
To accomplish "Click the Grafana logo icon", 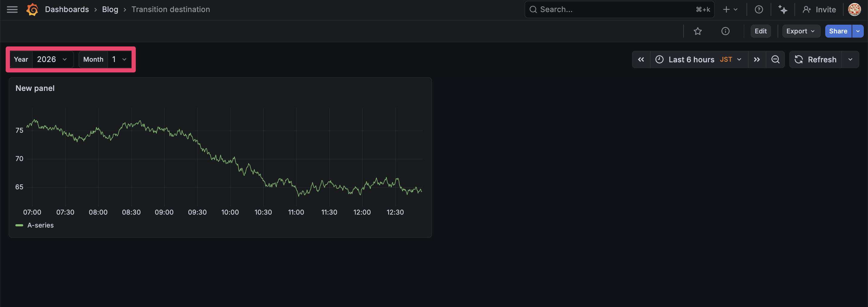I will [32, 9].
